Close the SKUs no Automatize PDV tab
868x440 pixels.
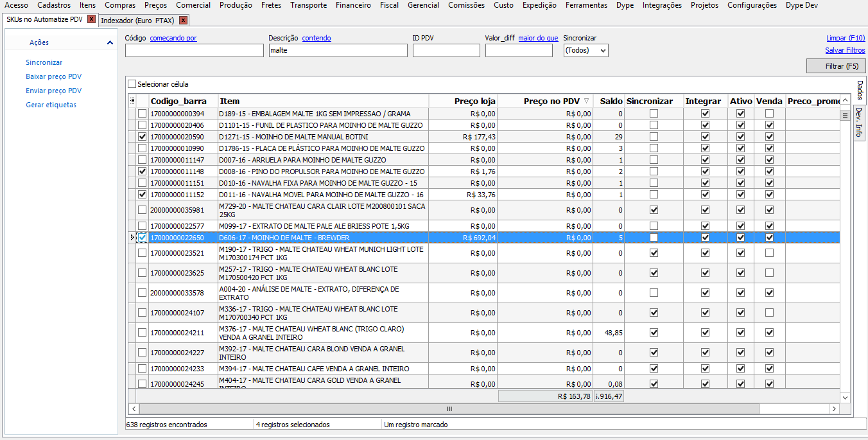click(x=91, y=20)
